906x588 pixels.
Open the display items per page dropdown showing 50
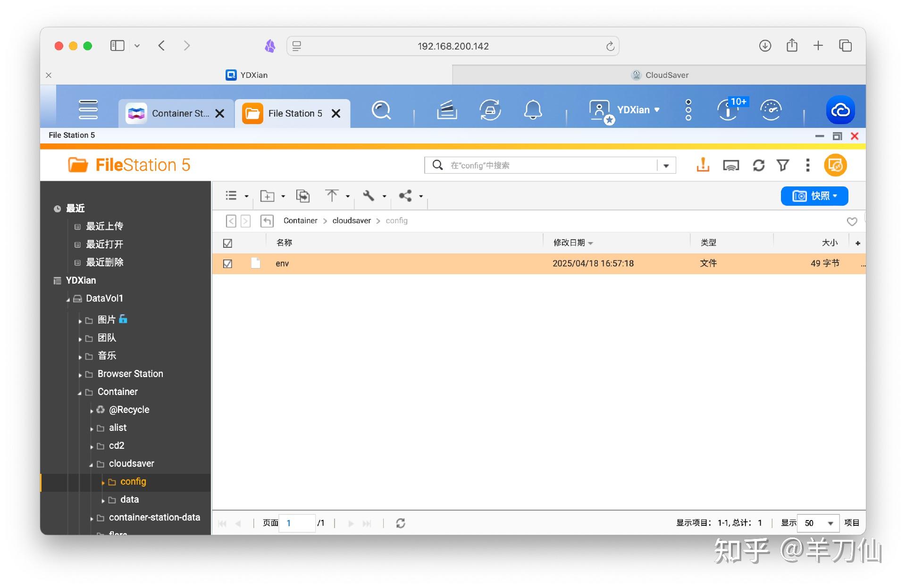point(818,523)
